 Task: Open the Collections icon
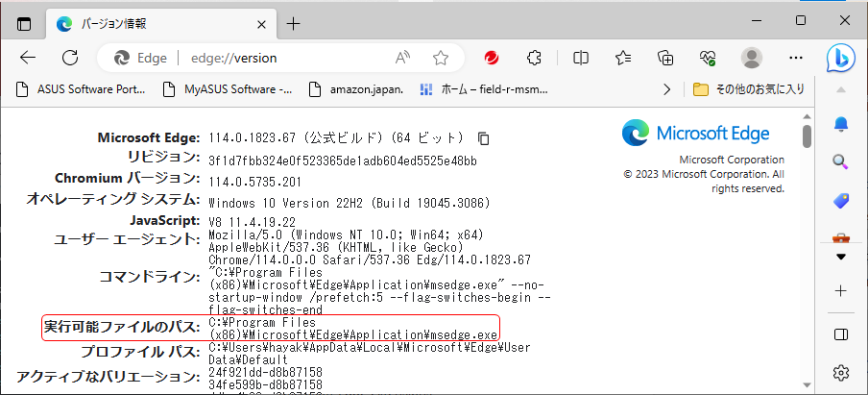(x=665, y=58)
